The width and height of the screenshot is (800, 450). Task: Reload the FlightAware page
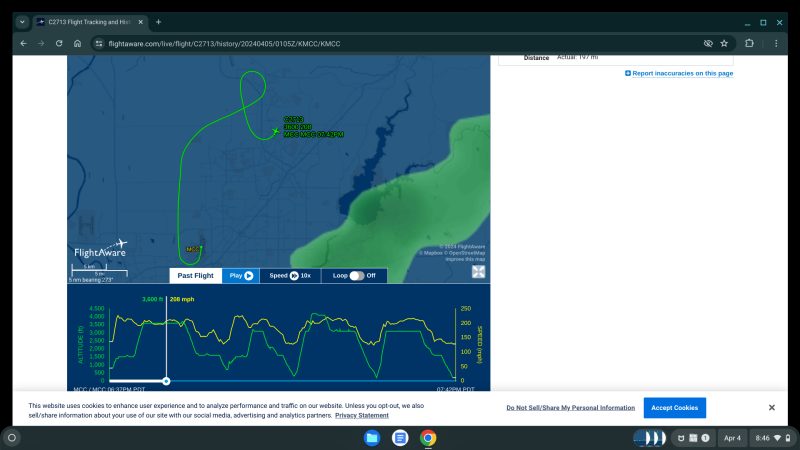click(59, 43)
